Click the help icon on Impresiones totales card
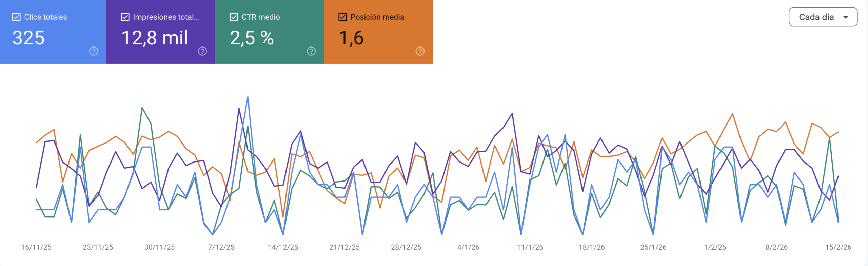 [x=202, y=52]
